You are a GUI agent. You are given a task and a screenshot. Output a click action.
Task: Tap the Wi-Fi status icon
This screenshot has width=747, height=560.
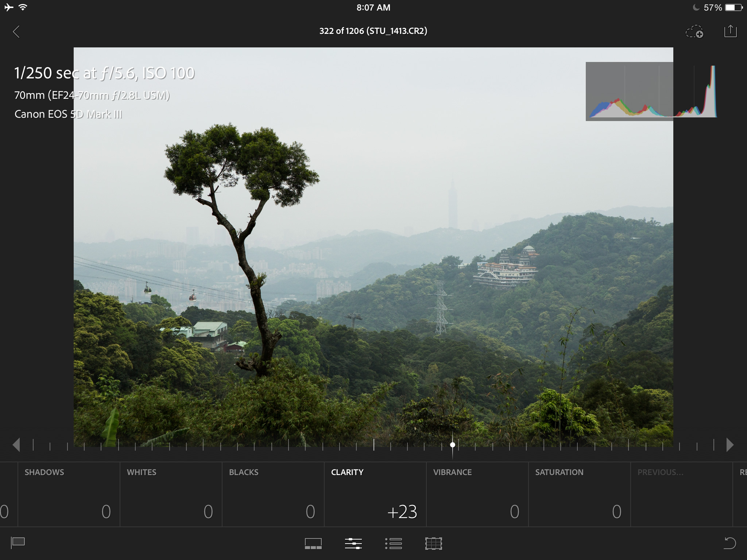point(23,7)
